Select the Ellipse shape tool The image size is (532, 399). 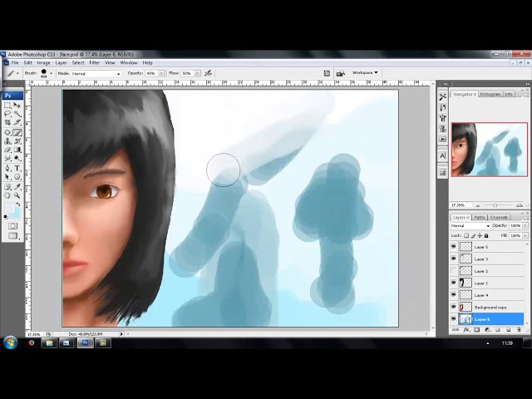[17, 177]
